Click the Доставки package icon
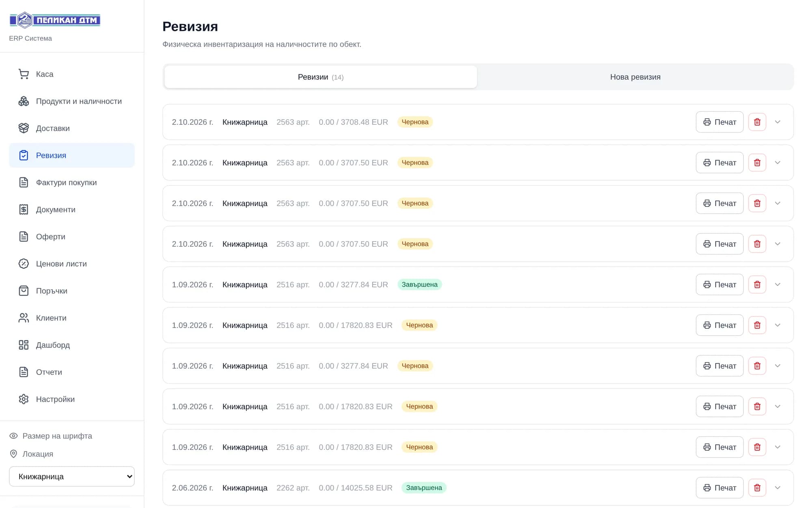 pos(24,128)
